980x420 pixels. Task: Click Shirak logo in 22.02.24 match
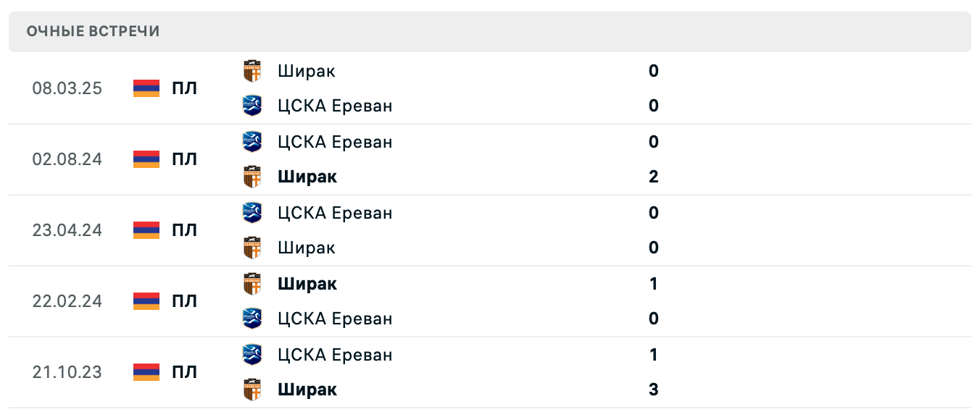[252, 284]
